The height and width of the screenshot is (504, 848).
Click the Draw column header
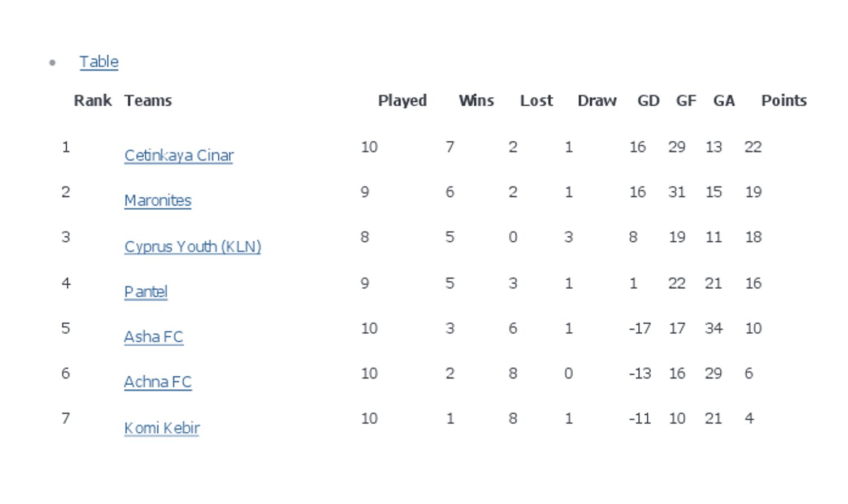point(597,101)
